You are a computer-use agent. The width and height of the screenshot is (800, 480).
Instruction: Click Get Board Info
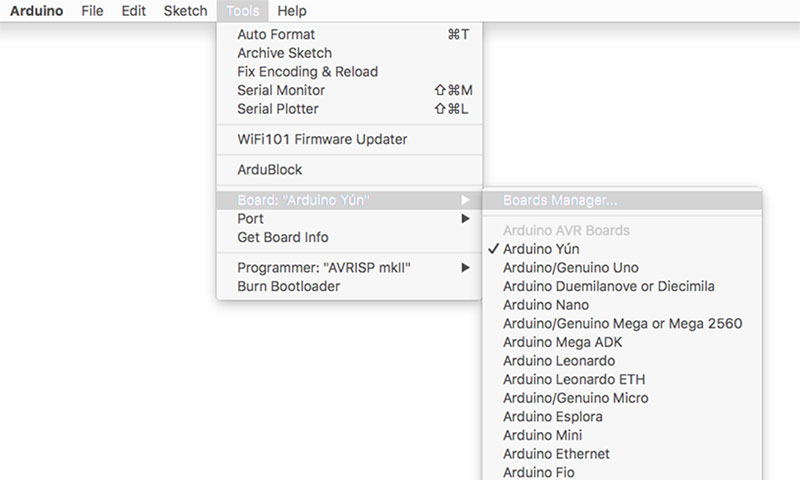click(x=282, y=237)
